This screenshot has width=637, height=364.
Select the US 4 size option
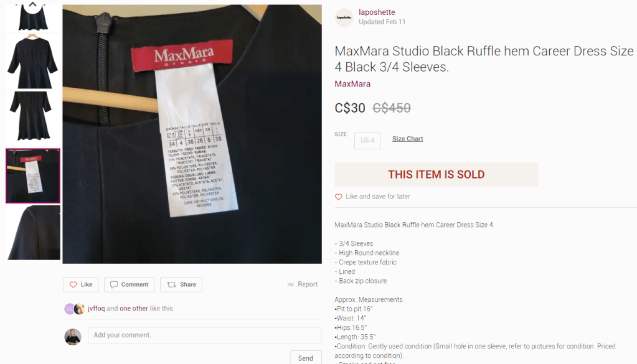click(367, 141)
